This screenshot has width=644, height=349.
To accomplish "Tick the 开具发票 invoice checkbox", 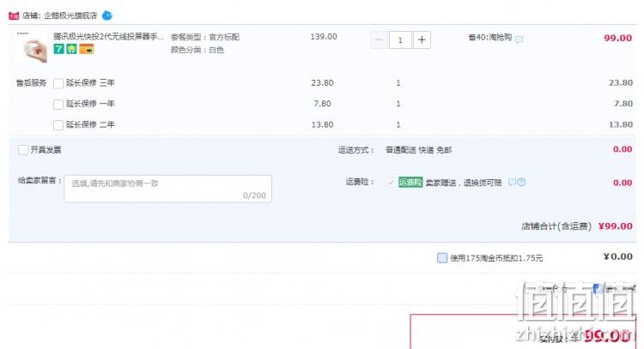I will pyautogui.click(x=23, y=150).
